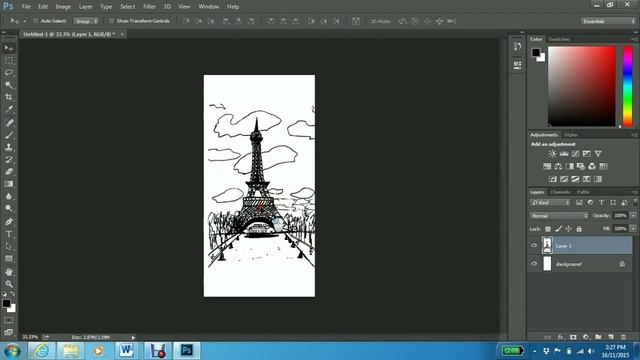This screenshot has width=640, height=360.
Task: Click the foreground color swatch in toolbar
Action: click(x=6, y=303)
